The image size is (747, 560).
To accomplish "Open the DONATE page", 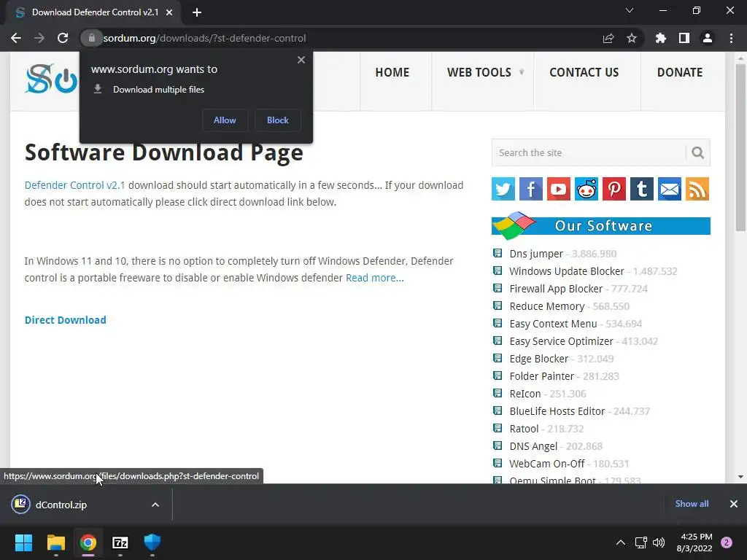I will [x=680, y=72].
